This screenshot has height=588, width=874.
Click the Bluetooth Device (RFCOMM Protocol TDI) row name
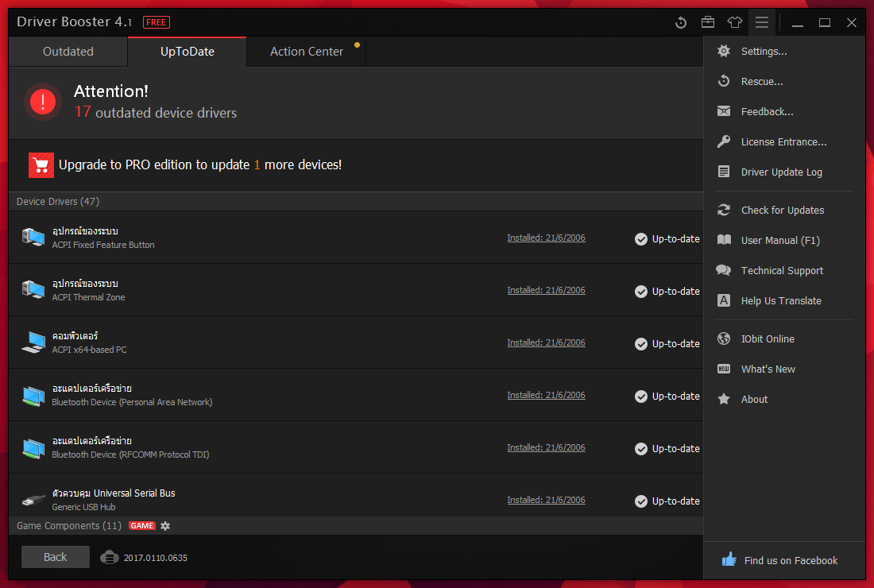[x=130, y=455]
